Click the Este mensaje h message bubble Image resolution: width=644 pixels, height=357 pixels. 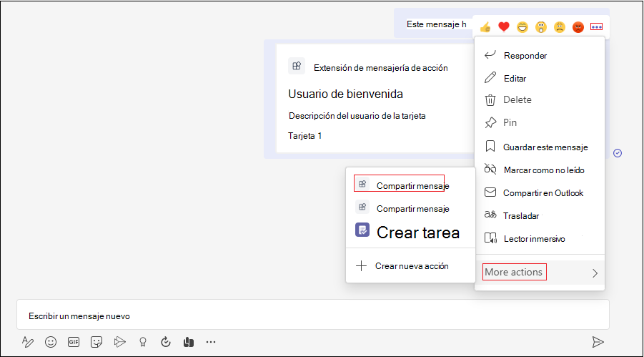436,24
